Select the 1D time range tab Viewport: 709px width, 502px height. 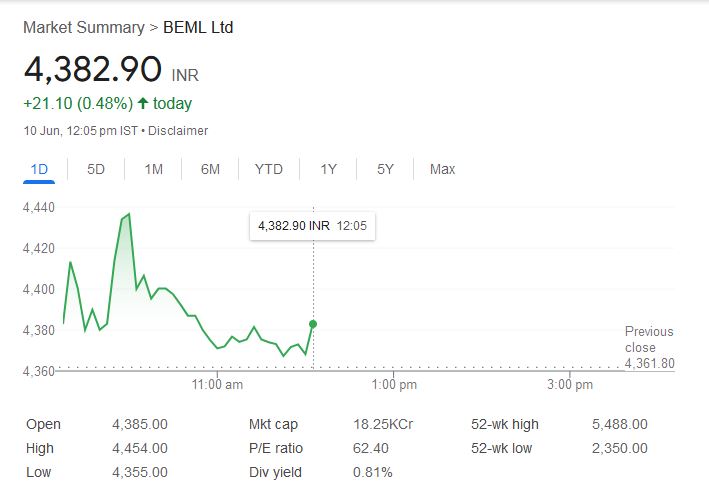click(40, 169)
